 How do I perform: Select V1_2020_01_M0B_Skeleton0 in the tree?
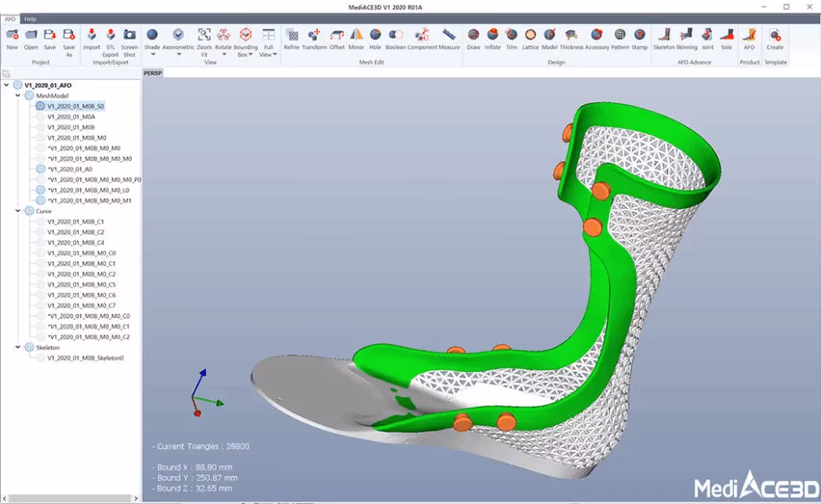[85, 358]
